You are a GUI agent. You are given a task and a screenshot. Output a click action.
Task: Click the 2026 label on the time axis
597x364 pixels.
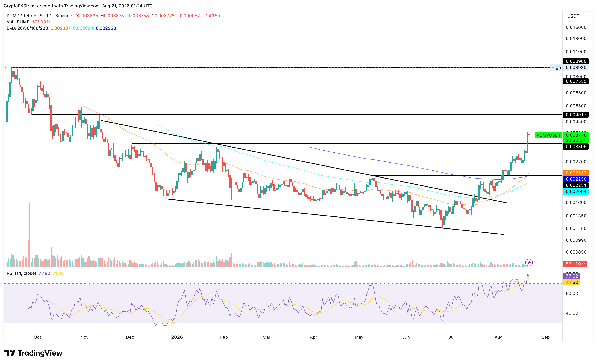(177, 337)
